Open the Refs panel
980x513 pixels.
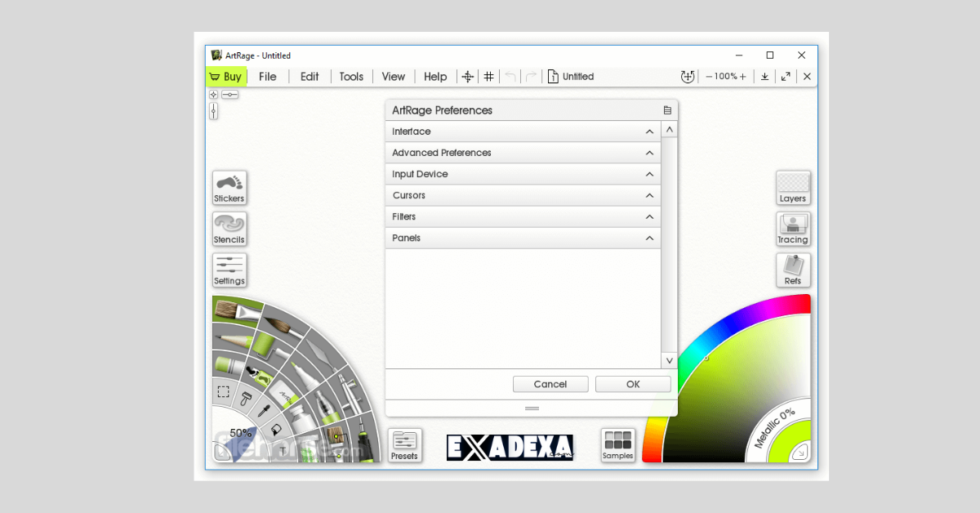793,270
